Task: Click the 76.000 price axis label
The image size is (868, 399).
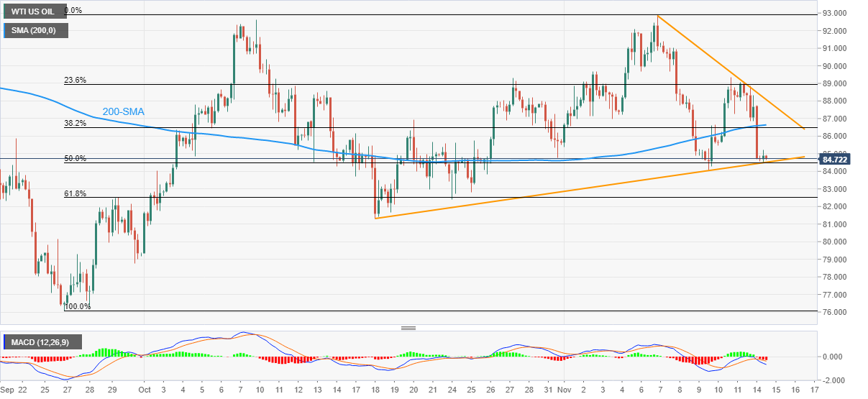Action: click(839, 313)
